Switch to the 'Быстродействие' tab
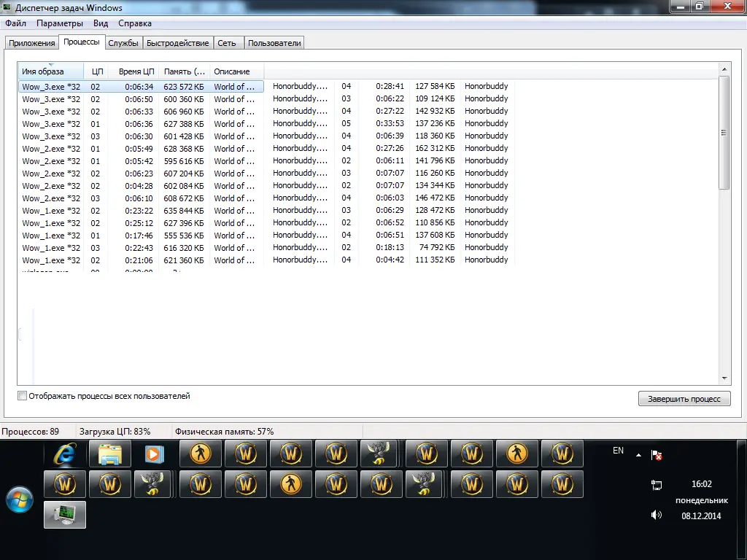This screenshot has height=560, width=747. (177, 43)
